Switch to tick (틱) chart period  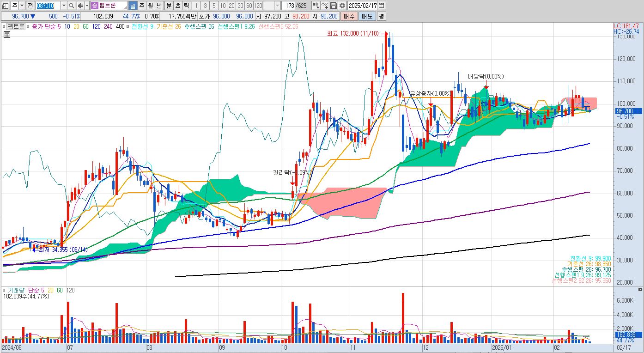pyautogui.click(x=186, y=6)
